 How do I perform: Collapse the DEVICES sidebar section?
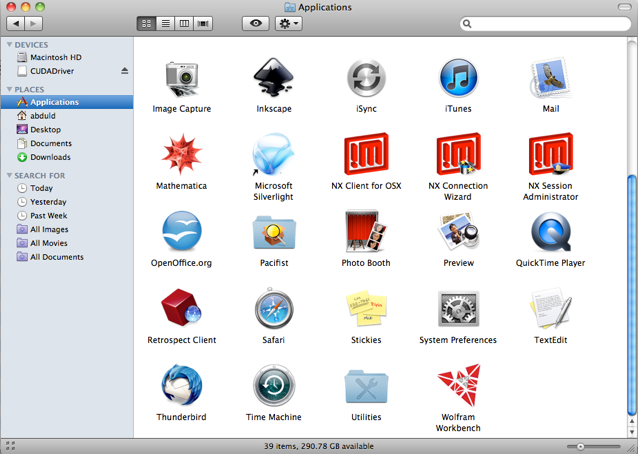coord(9,45)
